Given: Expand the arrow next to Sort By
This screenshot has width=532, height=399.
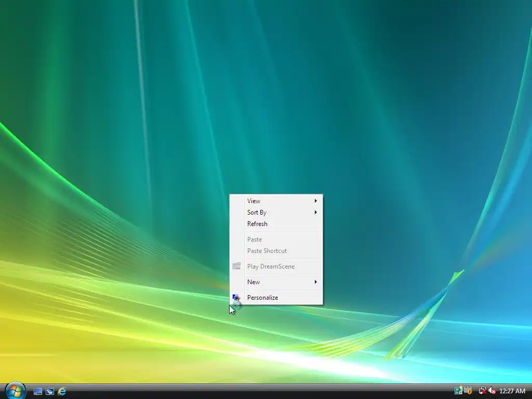Looking at the screenshot, I should click(x=315, y=212).
